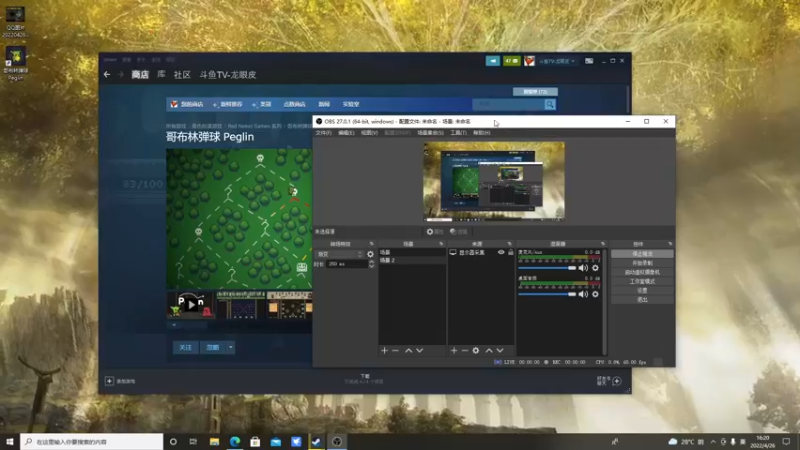Go to Steam 库 library tab

pos(161,74)
